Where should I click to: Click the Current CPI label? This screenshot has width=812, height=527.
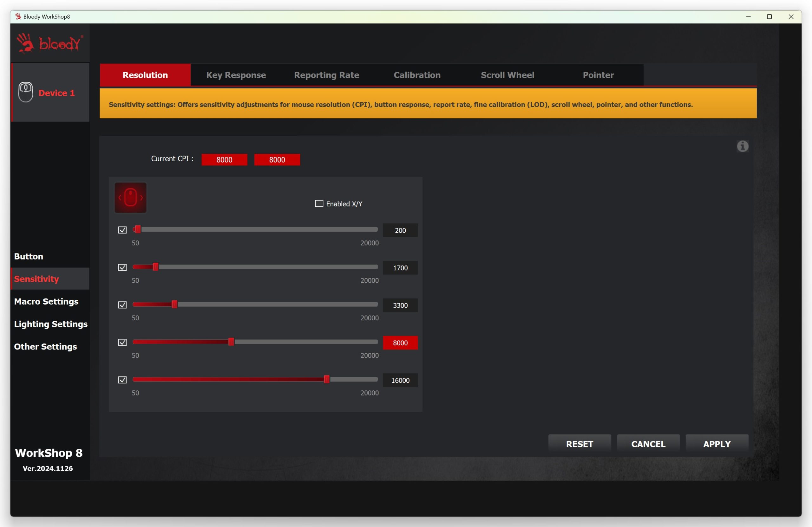tap(172, 158)
